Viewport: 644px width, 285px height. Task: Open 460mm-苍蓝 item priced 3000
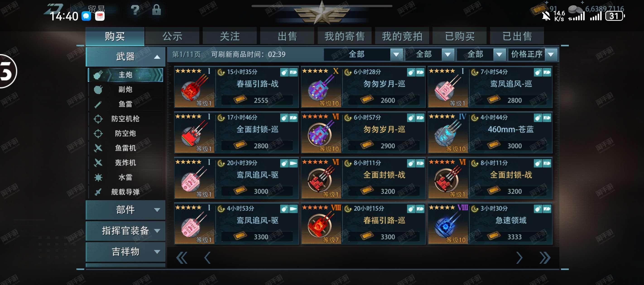[490, 132]
